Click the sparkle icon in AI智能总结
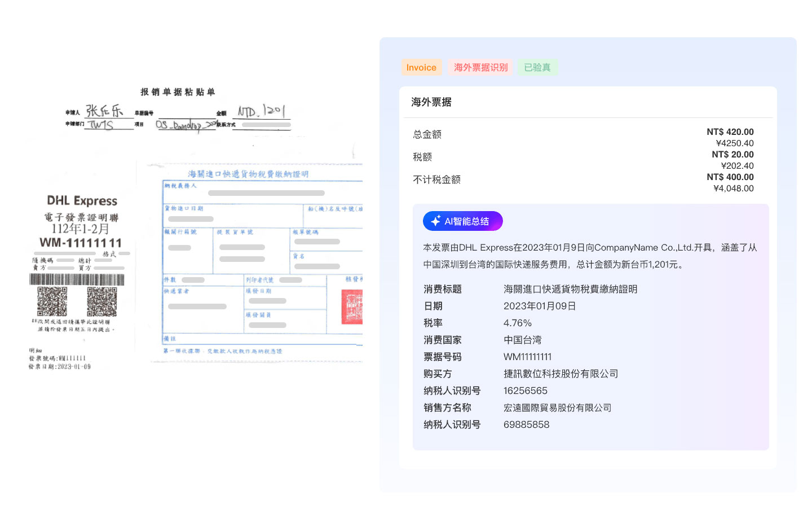The width and height of the screenshot is (812, 508). tap(435, 221)
